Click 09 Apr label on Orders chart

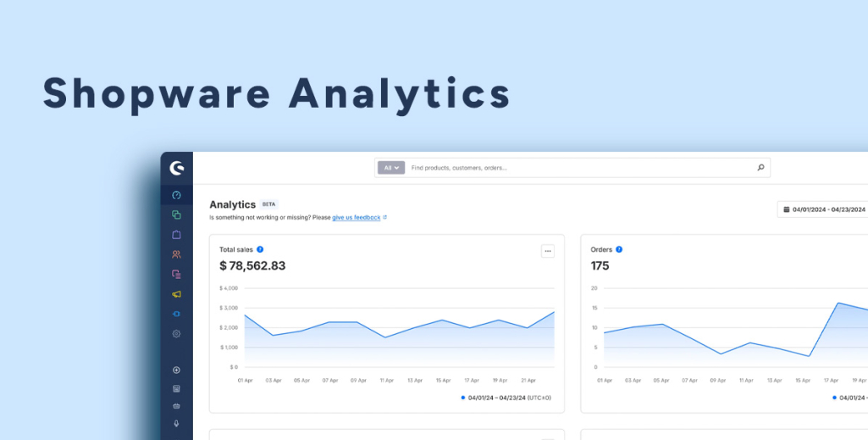(x=718, y=381)
